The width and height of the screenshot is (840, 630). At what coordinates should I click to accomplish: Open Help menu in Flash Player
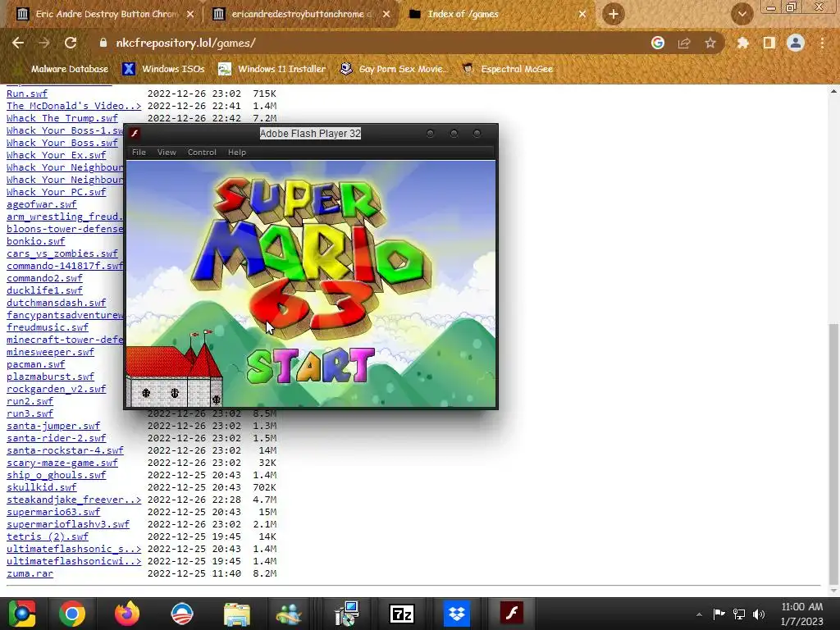[x=237, y=152]
